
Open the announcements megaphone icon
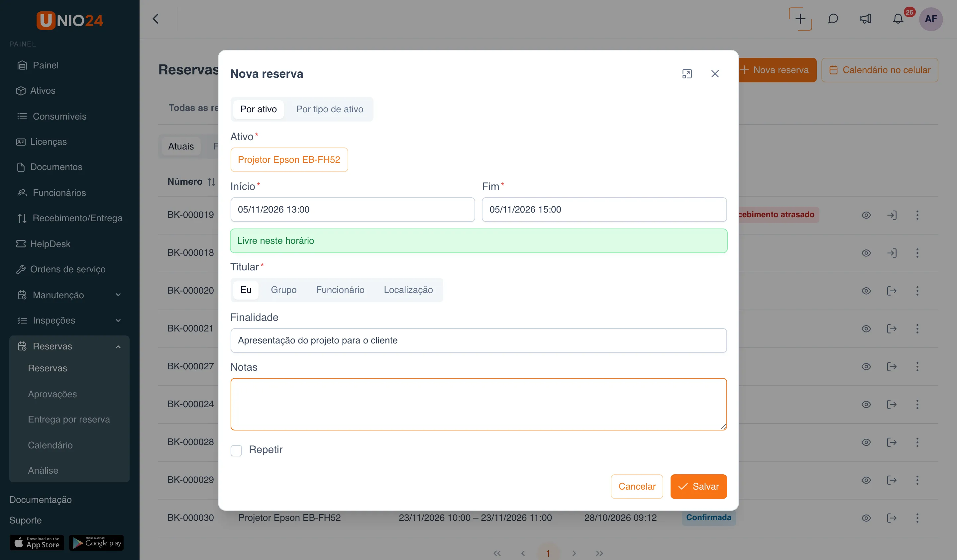pos(866,19)
